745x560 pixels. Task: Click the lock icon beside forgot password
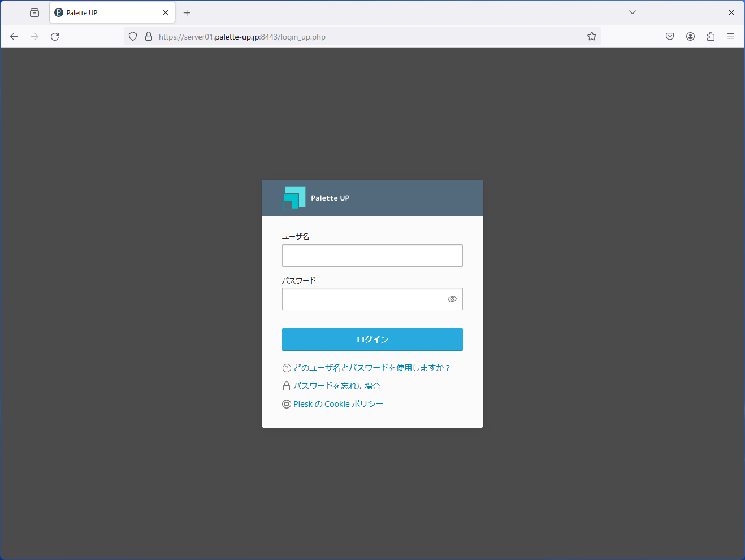(x=287, y=386)
